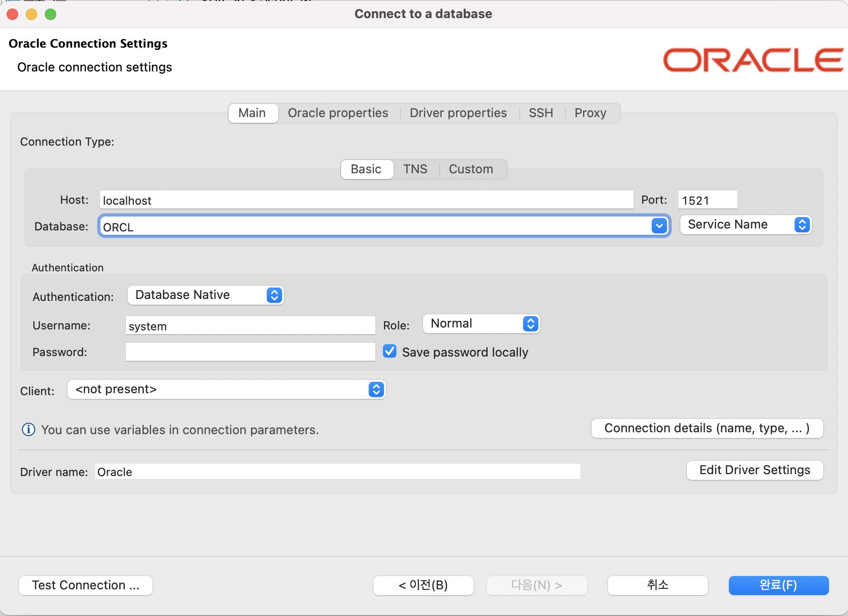Expand the Database name dropdown arrow
Viewport: 848px width, 616px height.
click(659, 226)
